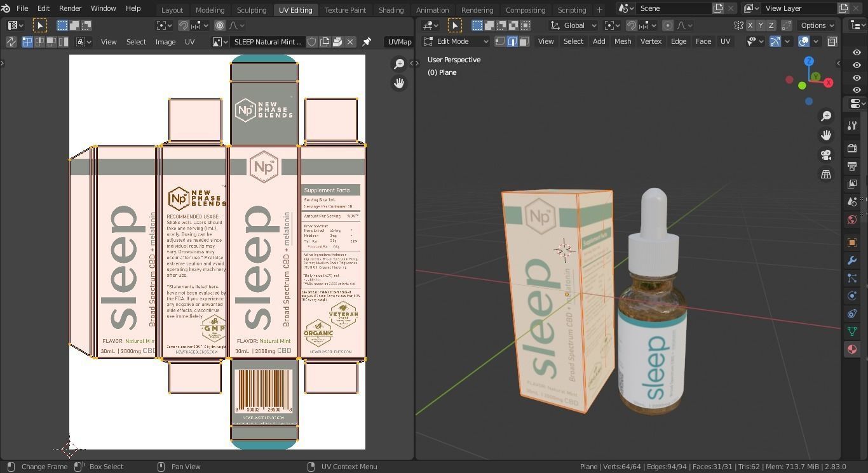Open the UVMap dropdown
Viewport: 868px width, 473px height.
pyautogui.click(x=400, y=42)
